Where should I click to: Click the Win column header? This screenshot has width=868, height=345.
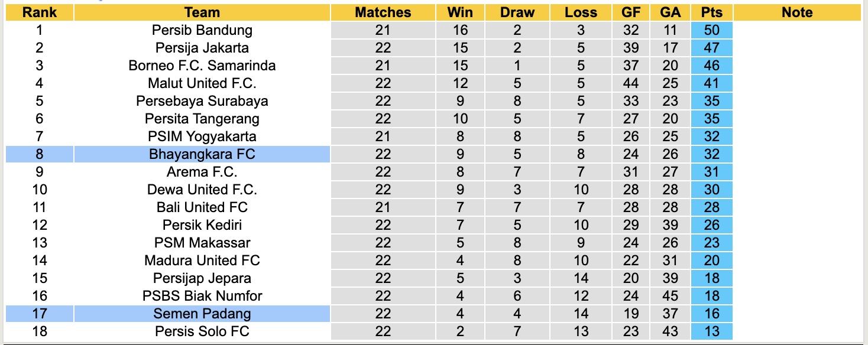tap(460, 12)
